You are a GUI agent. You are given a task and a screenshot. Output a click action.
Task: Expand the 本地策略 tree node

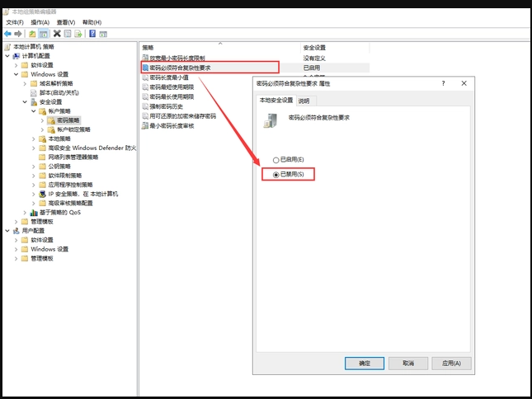coord(34,138)
